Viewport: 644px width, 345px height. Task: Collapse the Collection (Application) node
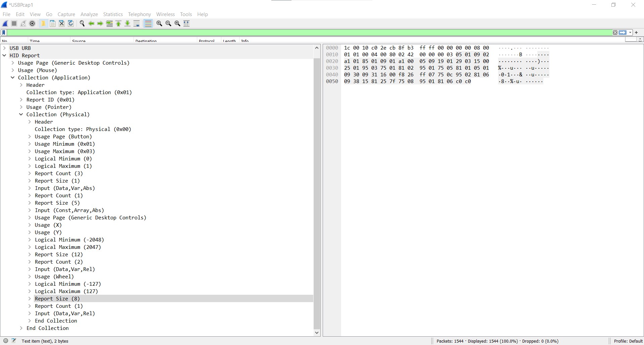point(13,78)
